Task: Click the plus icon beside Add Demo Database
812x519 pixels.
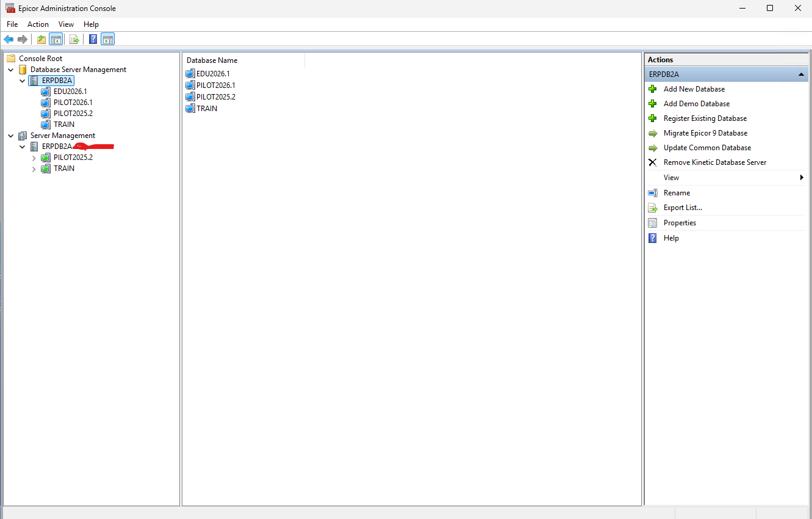Action: pyautogui.click(x=653, y=104)
